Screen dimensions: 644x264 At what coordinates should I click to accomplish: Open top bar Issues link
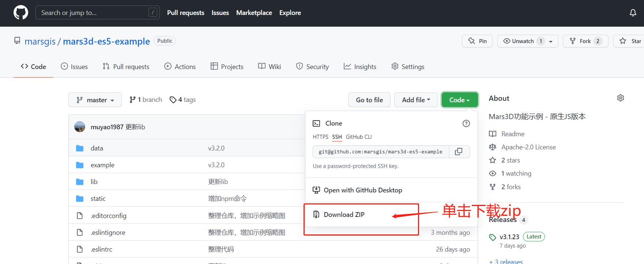click(220, 13)
